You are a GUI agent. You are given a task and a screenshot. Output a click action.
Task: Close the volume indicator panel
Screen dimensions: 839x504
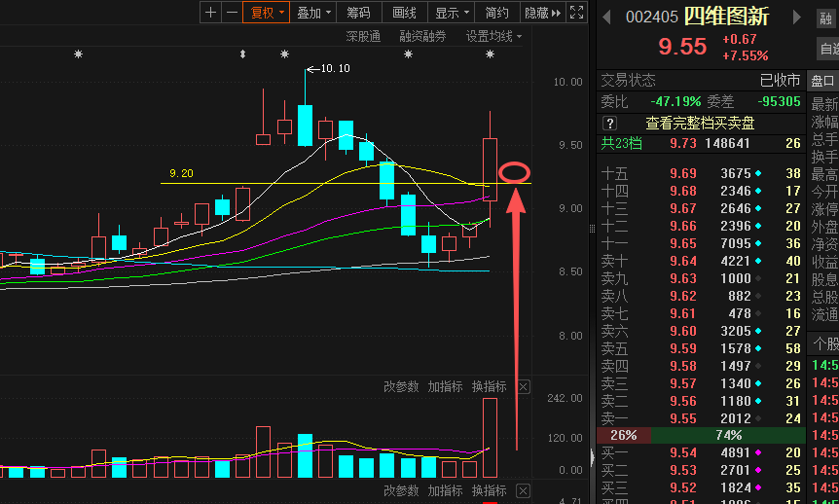click(524, 387)
